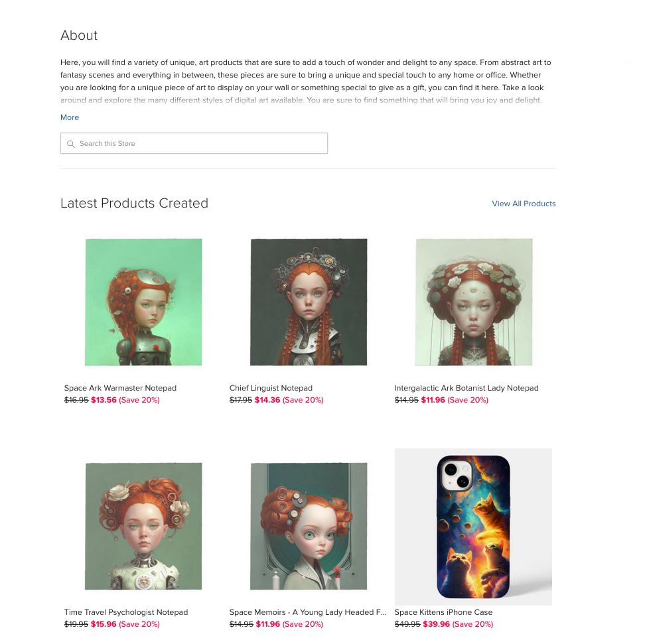Open View All Products link
This screenshot has height=644, width=645.
tap(524, 204)
